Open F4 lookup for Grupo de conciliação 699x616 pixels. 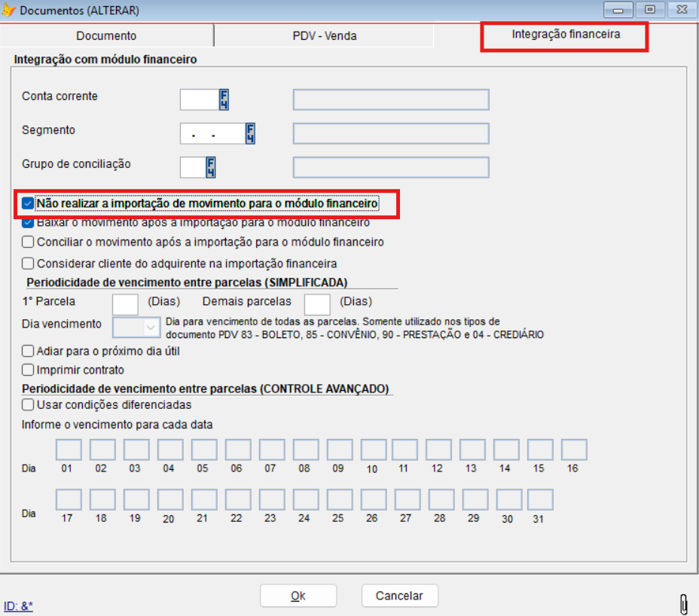tap(212, 167)
